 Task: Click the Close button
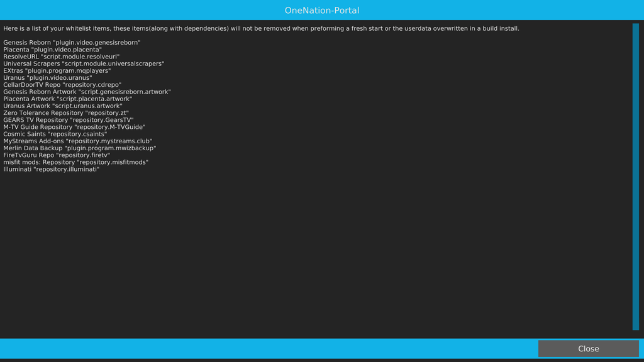[588, 348]
